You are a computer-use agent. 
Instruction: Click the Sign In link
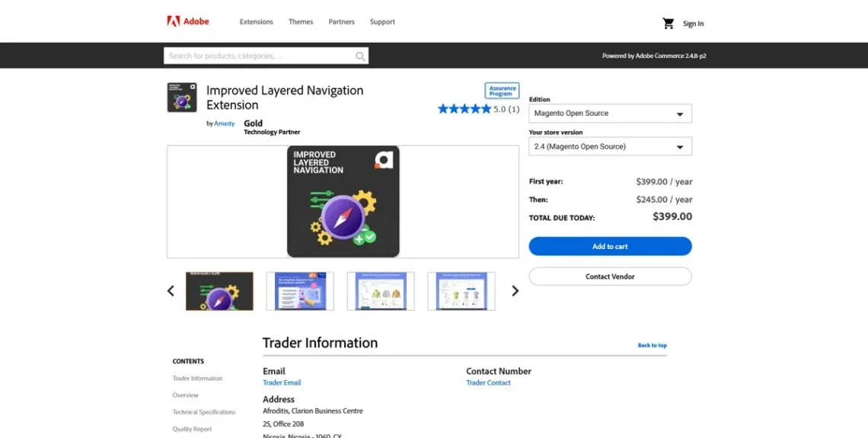coord(693,24)
